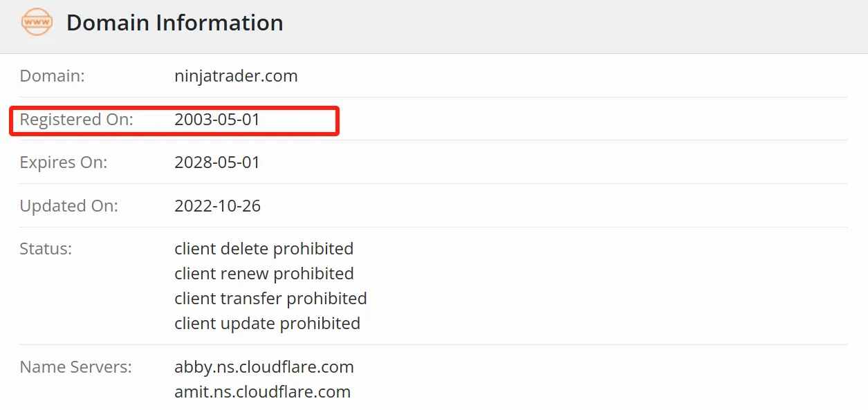Screen dimensions: 868x410
Task: Click the Status: label
Action: point(46,249)
